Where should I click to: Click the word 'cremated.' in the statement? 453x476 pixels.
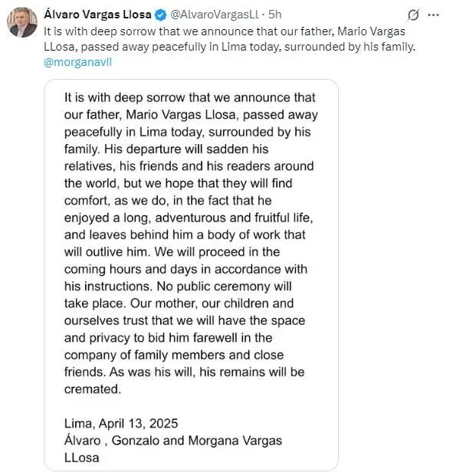tap(93, 389)
